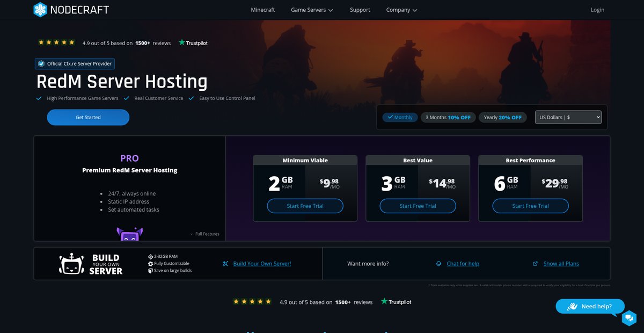Click the first gold star in the header rating
Viewport: 644px width, 333px height.
41,42
